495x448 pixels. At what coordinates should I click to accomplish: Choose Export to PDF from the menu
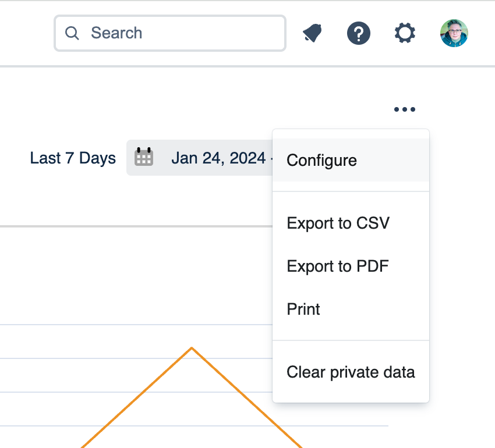click(x=338, y=266)
